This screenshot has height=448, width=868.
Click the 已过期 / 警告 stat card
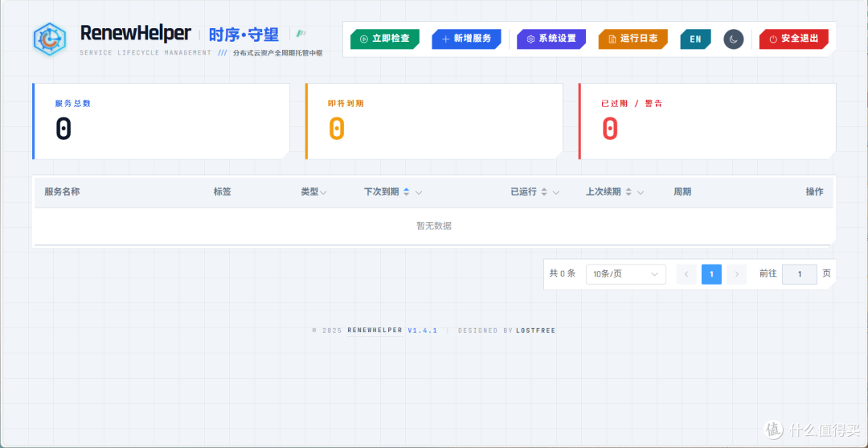click(x=707, y=121)
